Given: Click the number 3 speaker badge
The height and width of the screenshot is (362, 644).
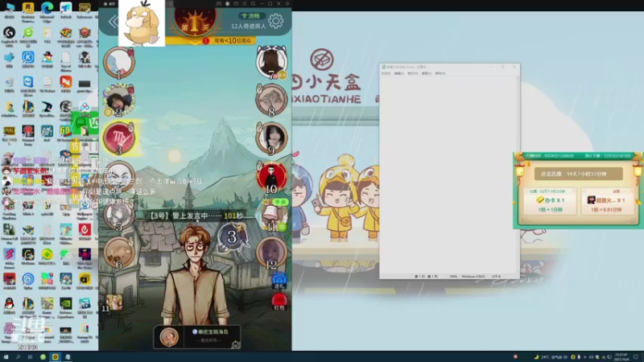Looking at the screenshot, I should coord(232,237).
